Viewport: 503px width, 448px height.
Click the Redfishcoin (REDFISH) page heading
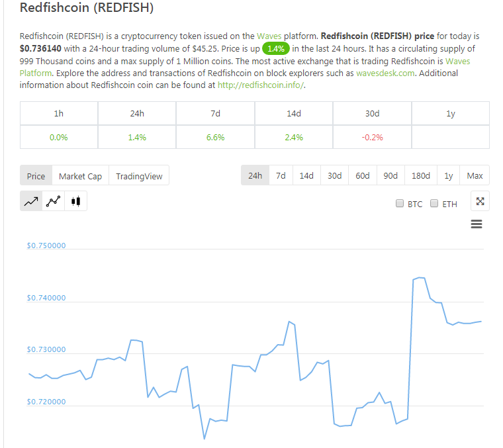tap(87, 8)
